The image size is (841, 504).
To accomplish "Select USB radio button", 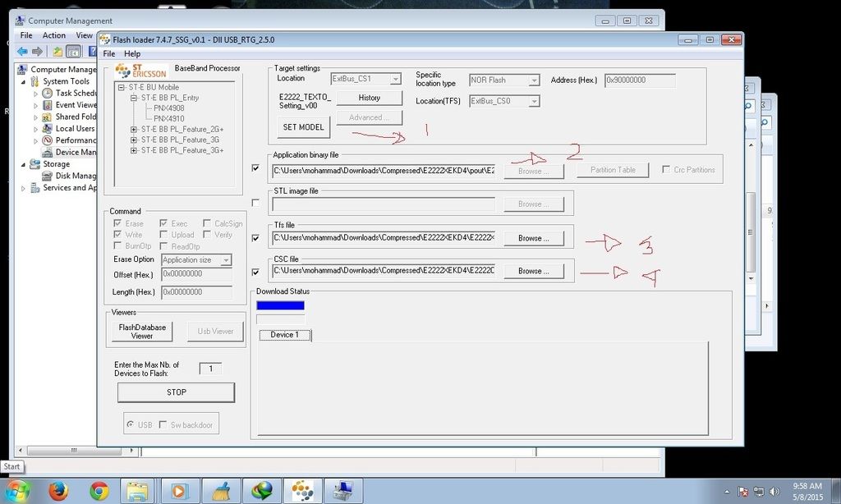I will pyautogui.click(x=130, y=424).
